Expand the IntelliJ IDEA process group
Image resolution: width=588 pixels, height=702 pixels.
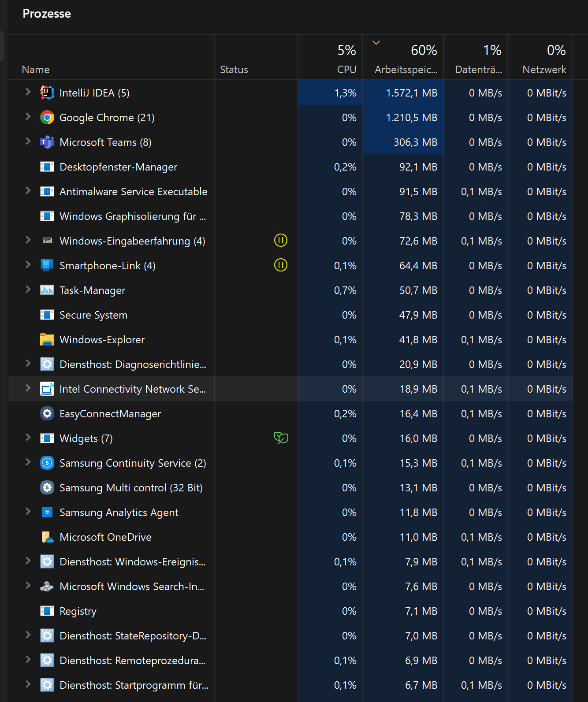tap(28, 92)
